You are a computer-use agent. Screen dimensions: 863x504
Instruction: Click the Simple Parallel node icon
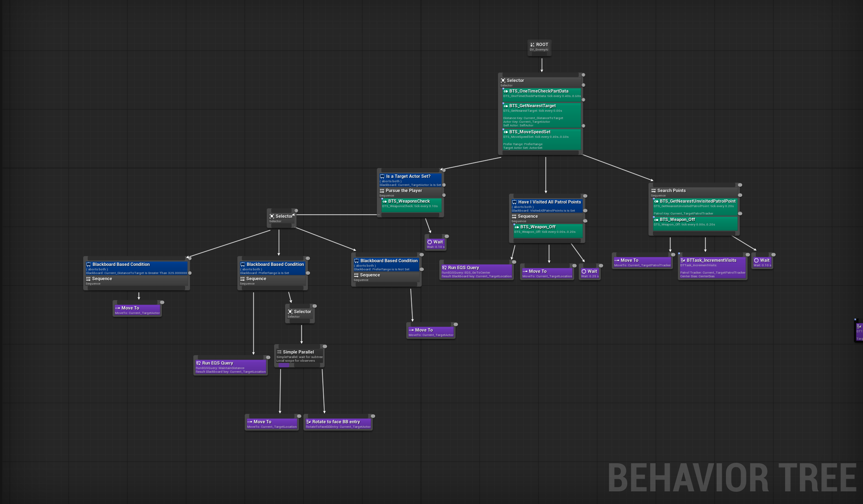click(x=279, y=352)
